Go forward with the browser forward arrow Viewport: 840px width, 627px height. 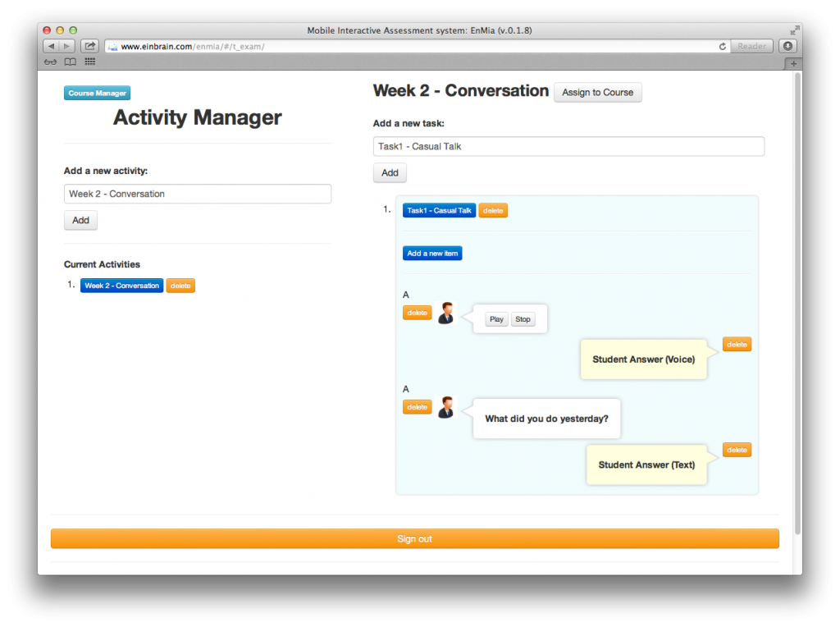pos(67,47)
